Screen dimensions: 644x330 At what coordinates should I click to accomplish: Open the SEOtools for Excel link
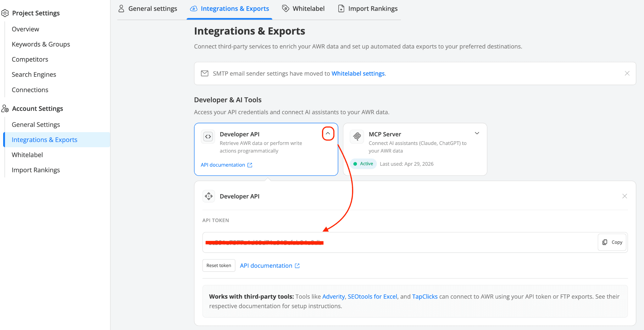[372, 297]
